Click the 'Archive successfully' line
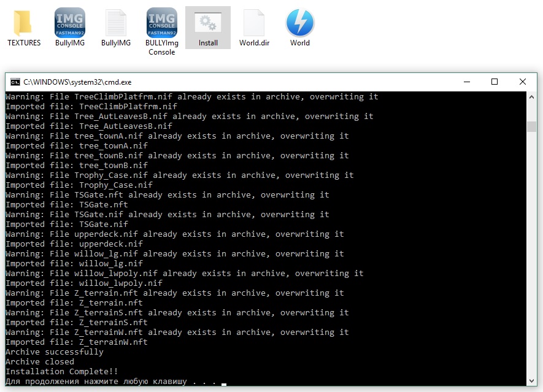The image size is (543, 392). tap(55, 352)
